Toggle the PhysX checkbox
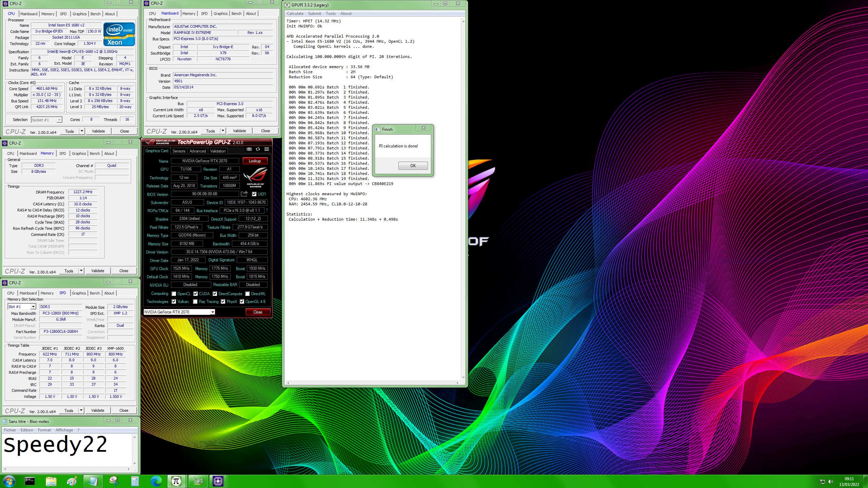The height and width of the screenshot is (488, 868). click(x=223, y=301)
